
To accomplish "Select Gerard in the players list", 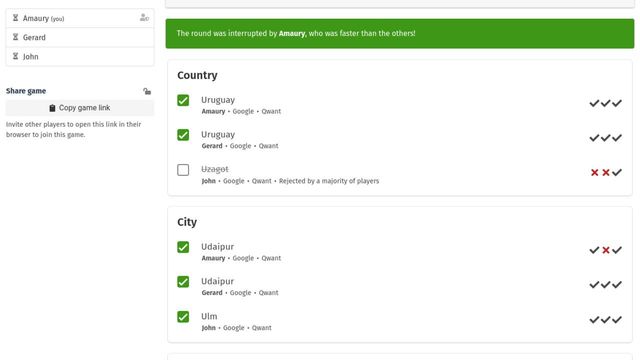I will [80, 38].
